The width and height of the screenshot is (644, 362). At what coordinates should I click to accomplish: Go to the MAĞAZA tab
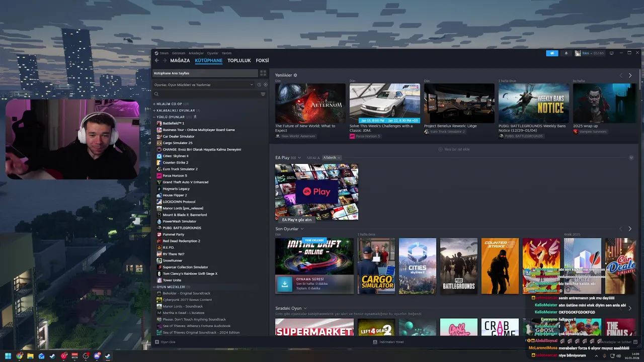180,60
